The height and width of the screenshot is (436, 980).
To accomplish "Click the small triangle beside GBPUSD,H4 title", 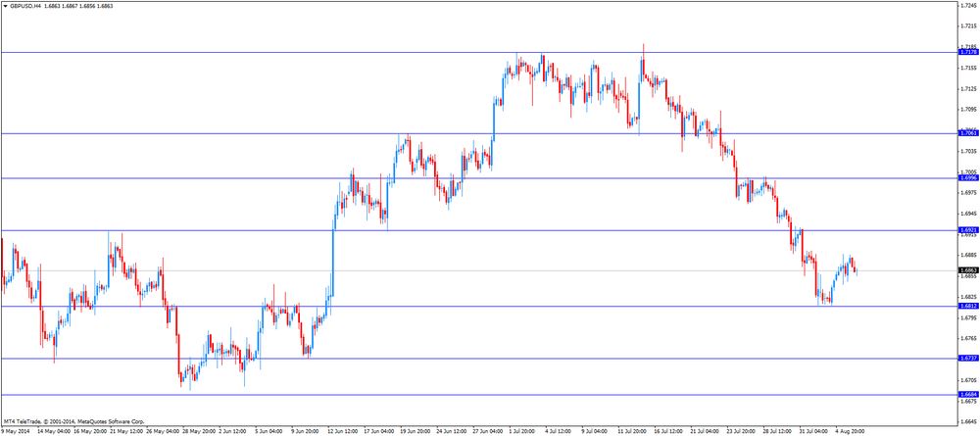I will click(5, 5).
